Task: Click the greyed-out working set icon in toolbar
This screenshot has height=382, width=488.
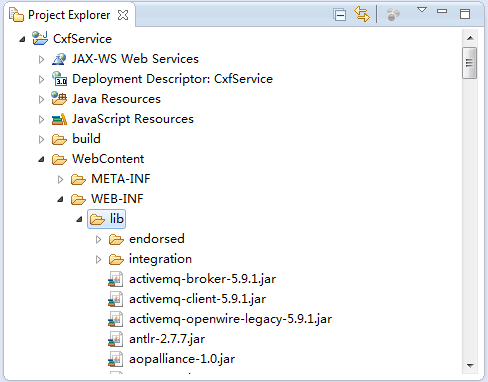Action: point(393,15)
